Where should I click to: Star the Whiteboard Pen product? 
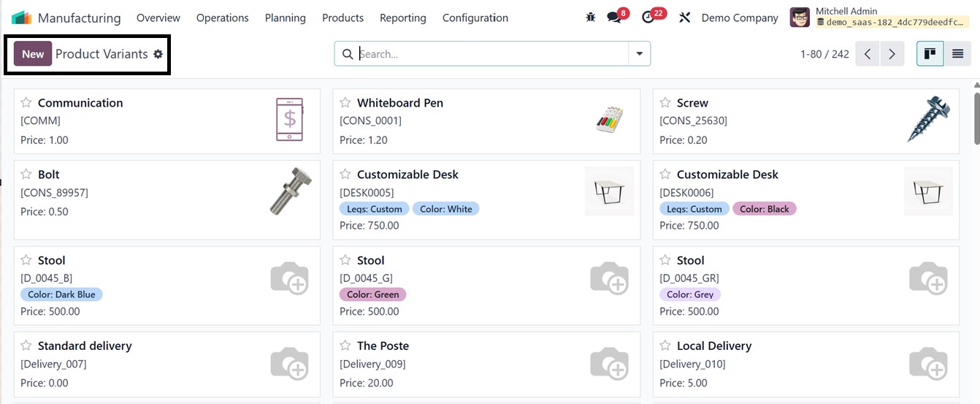coord(345,103)
